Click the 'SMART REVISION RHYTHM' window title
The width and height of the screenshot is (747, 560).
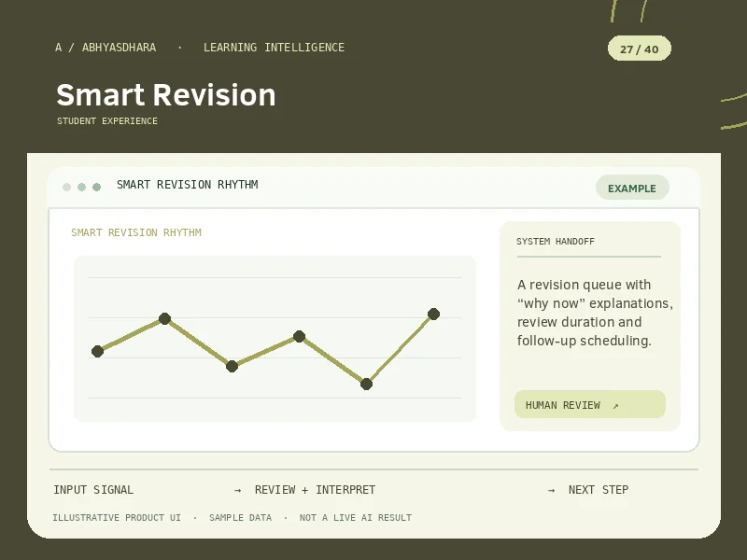click(x=188, y=185)
